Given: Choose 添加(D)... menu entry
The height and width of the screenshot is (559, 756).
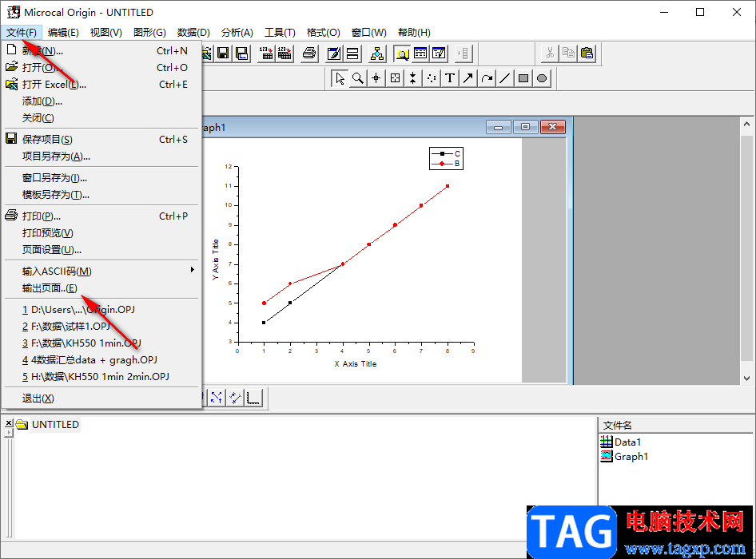Looking at the screenshot, I should tap(101, 101).
